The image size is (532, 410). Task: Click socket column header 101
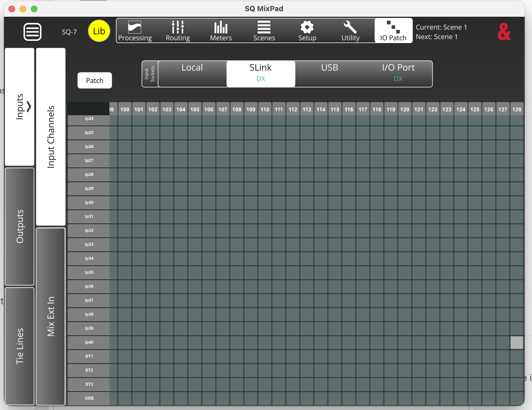tap(139, 109)
